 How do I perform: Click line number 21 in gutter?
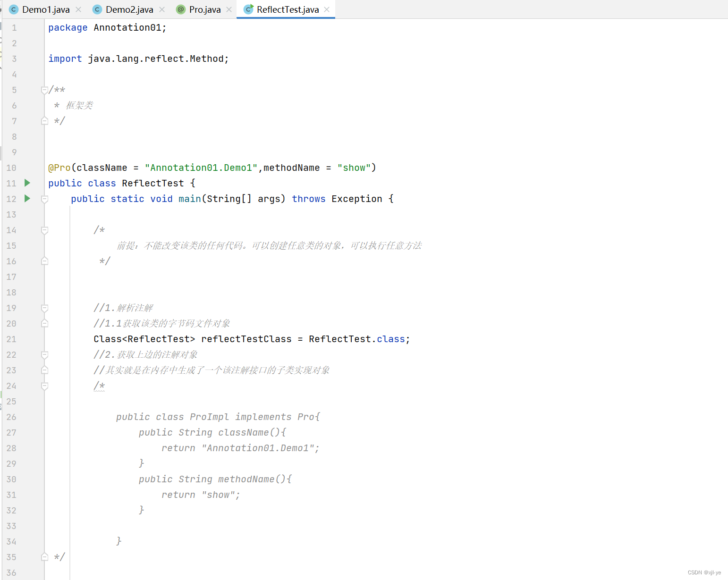click(11, 339)
